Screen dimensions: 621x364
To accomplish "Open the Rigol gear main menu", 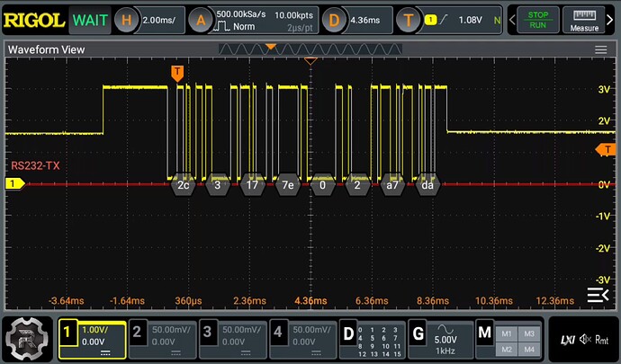I will [x=27, y=340].
